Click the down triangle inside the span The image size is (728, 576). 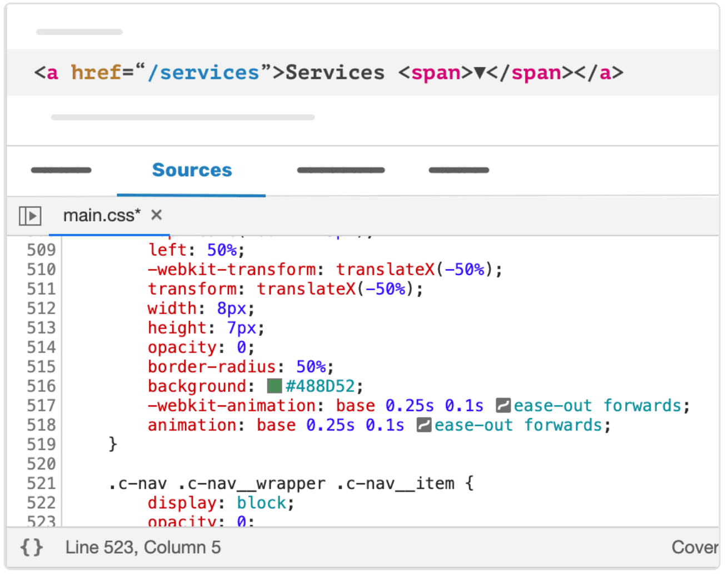480,73
